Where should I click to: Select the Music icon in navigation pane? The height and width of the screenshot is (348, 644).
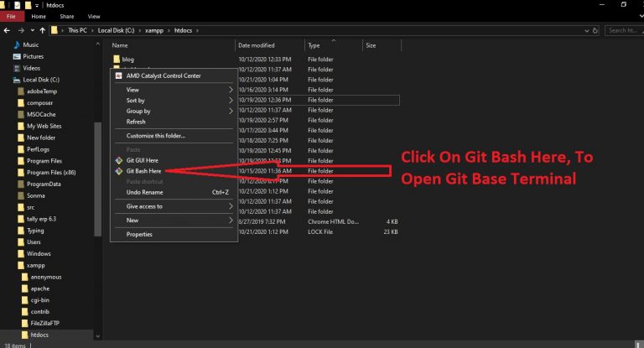tap(17, 44)
